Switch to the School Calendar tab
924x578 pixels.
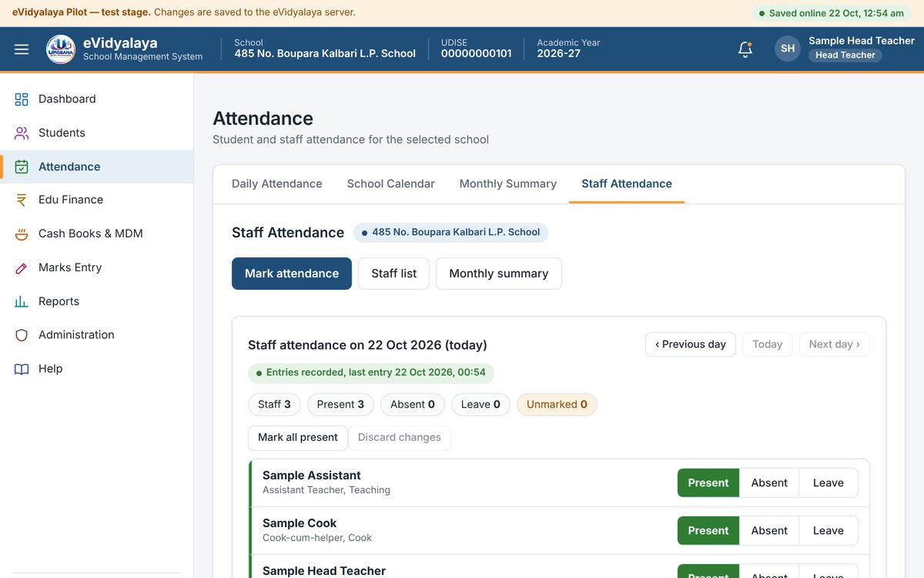(x=391, y=183)
